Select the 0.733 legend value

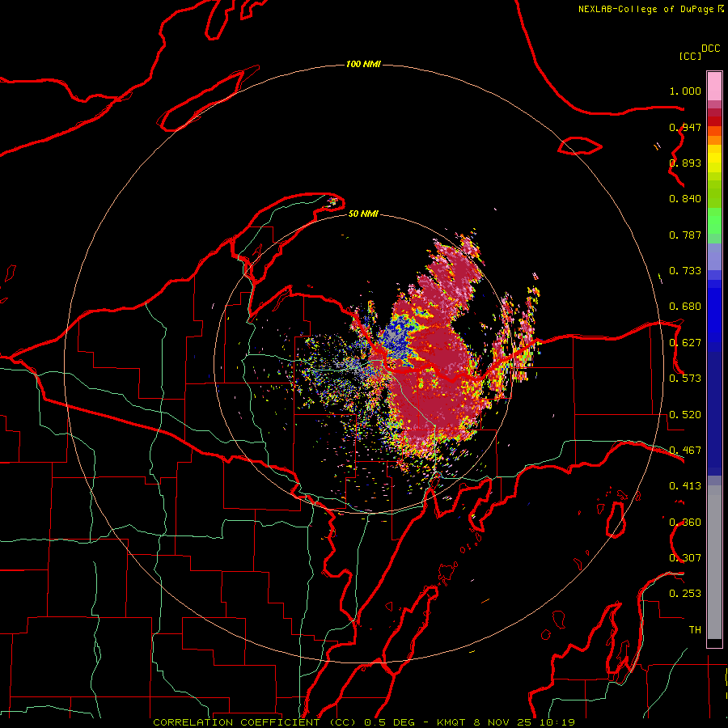tap(685, 271)
